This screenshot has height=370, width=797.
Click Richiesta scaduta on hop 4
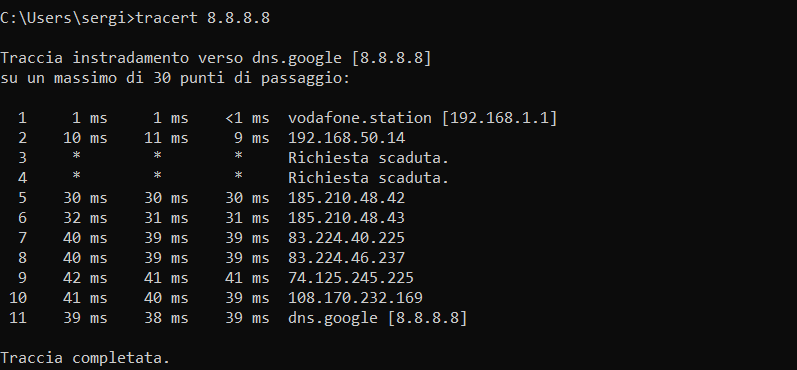coord(369,178)
